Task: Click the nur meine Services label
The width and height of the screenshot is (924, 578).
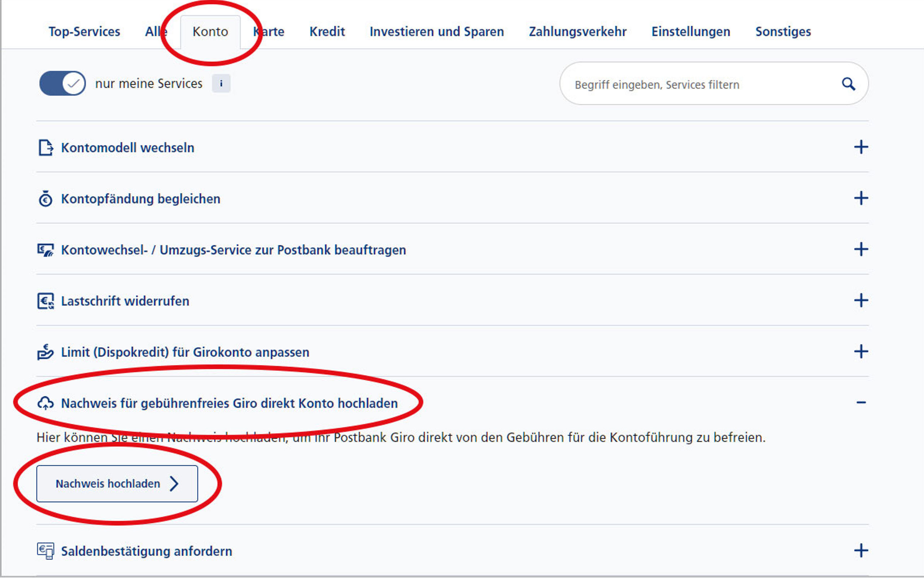Action: click(x=149, y=84)
